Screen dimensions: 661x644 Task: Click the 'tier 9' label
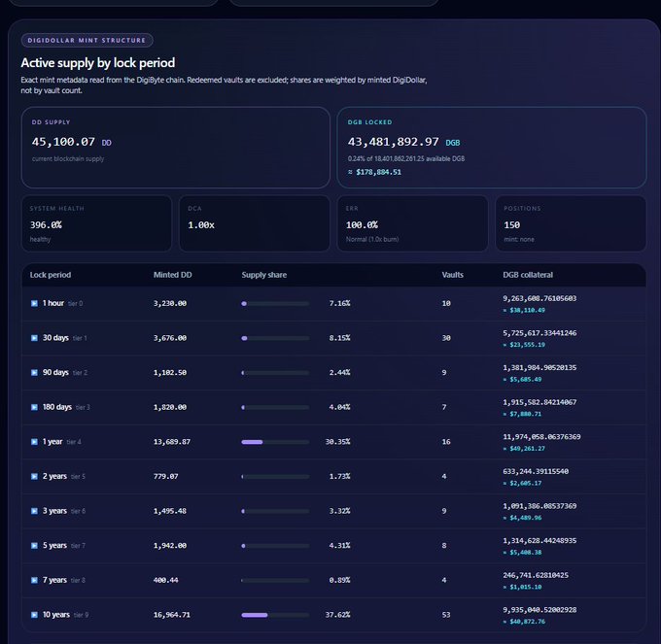(81, 615)
